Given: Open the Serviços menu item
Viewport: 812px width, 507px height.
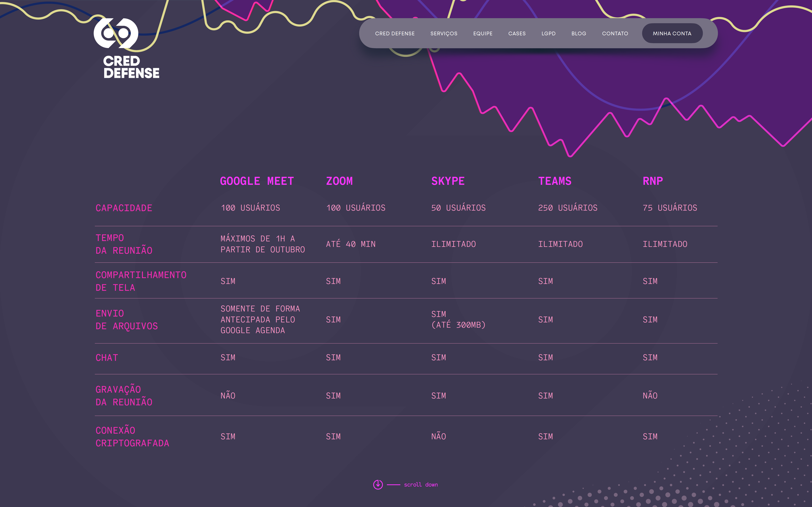Looking at the screenshot, I should coord(443,34).
